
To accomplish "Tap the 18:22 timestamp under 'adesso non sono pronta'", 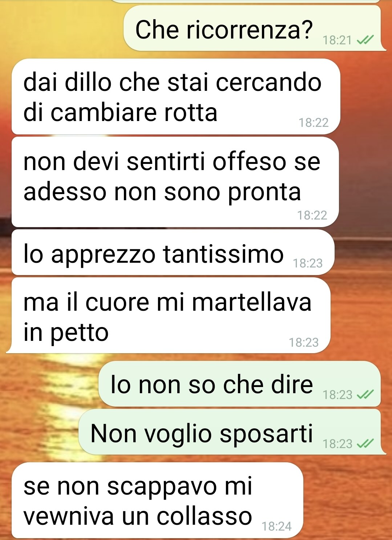I will point(312,215).
